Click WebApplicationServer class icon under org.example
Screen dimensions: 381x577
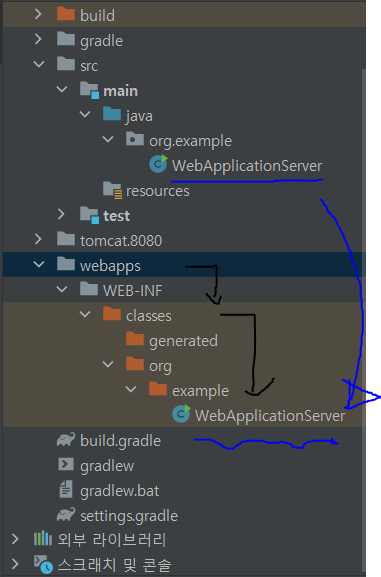pyautogui.click(x=158, y=164)
